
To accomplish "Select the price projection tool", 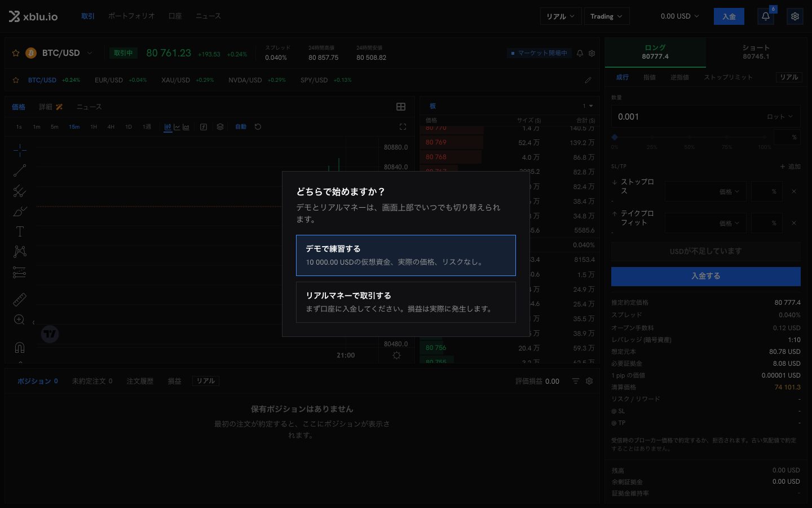I will [20, 273].
